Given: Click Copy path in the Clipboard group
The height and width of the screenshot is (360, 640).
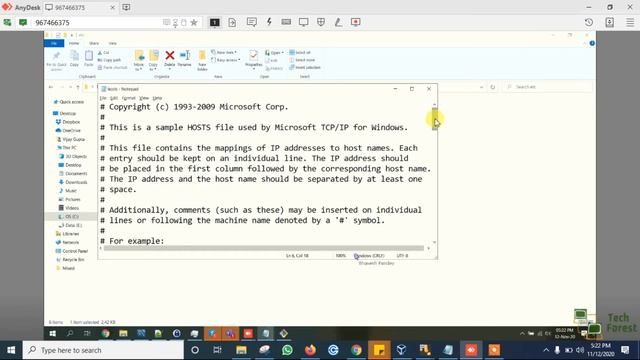Looking at the screenshot, I should pos(109,60).
